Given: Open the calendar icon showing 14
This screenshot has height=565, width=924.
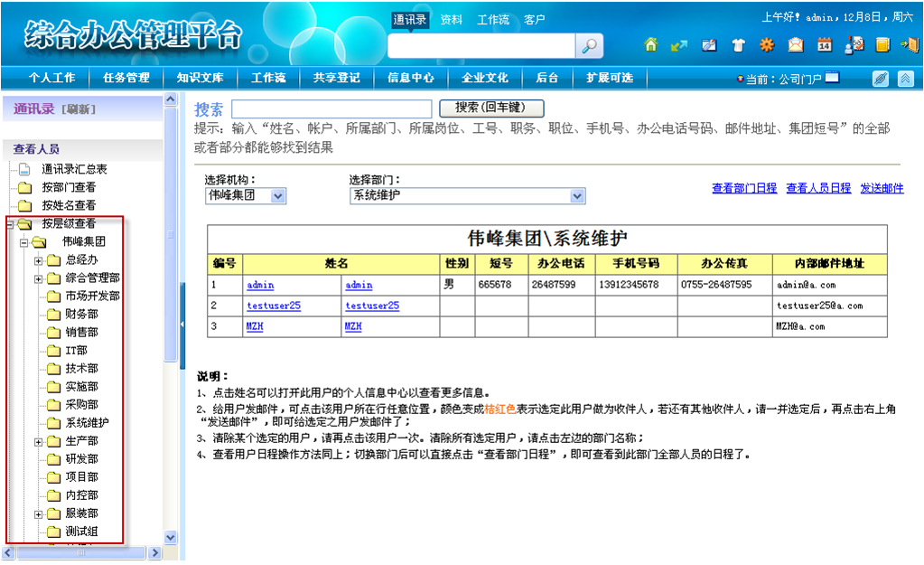Looking at the screenshot, I should [825, 45].
